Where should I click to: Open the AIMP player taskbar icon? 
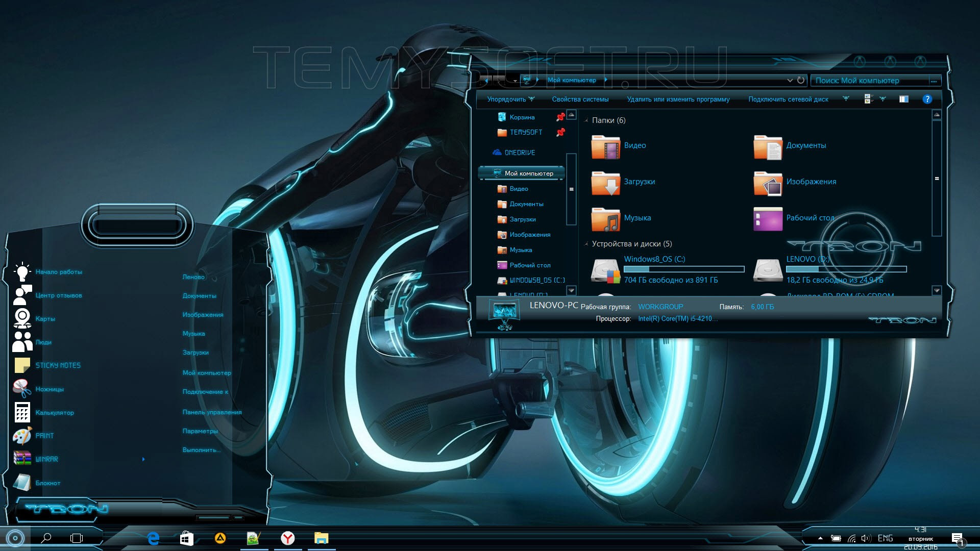(220, 538)
